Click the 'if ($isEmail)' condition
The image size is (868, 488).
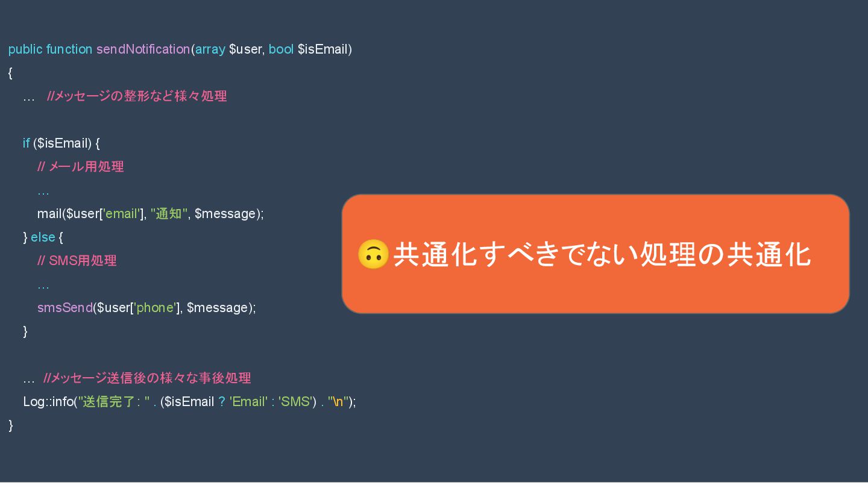pyautogui.click(x=61, y=143)
